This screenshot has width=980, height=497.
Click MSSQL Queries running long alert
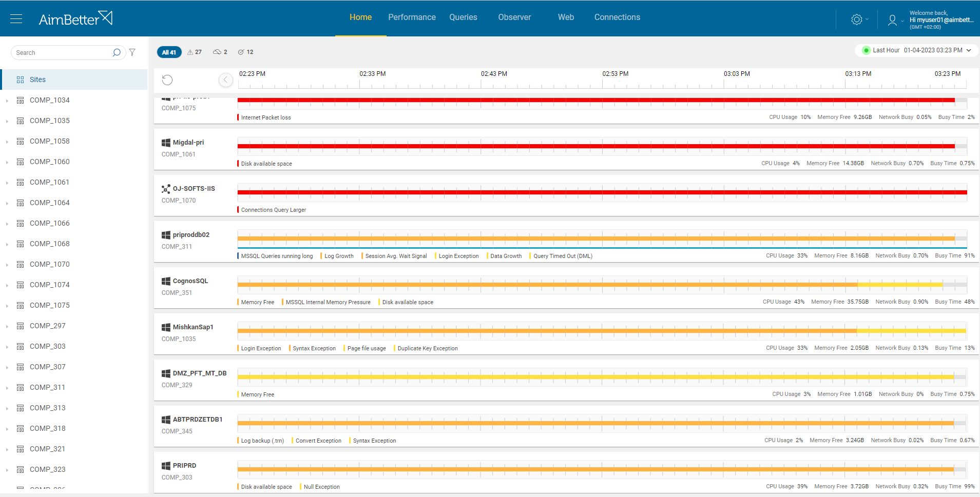point(277,256)
